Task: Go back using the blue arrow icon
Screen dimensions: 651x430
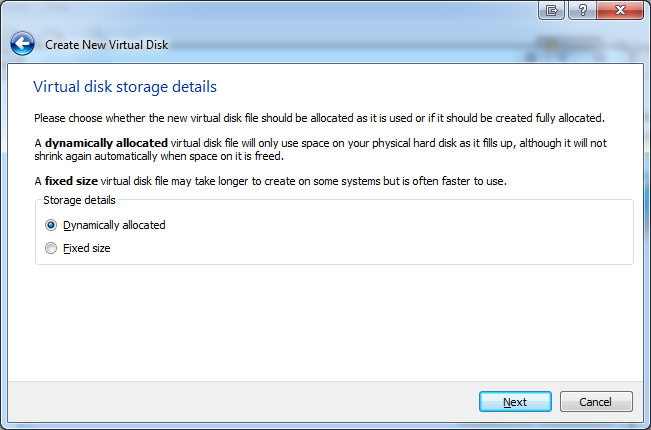Action: [23, 44]
